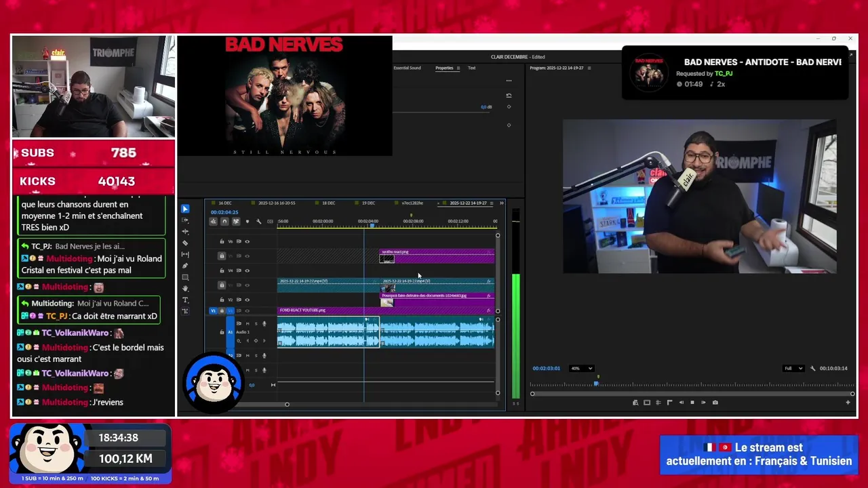Viewport: 868px width, 488px height.
Task: Stop playback in Program monitor
Action: [692, 403]
